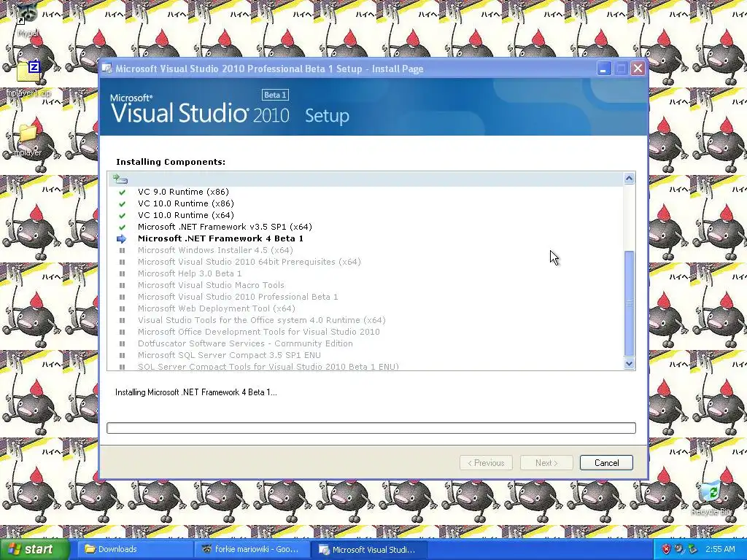Select Dotfuscator Software Services - Community Edition text

tap(245, 343)
